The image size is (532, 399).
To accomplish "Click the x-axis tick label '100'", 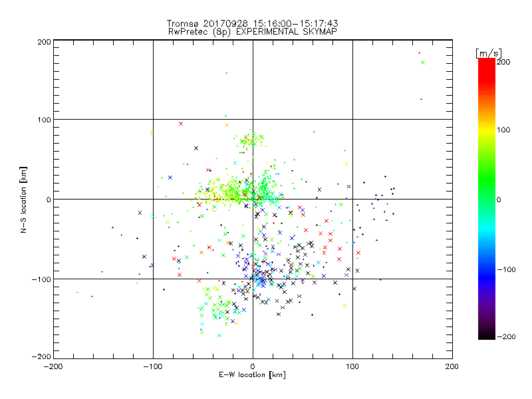I will [352, 366].
